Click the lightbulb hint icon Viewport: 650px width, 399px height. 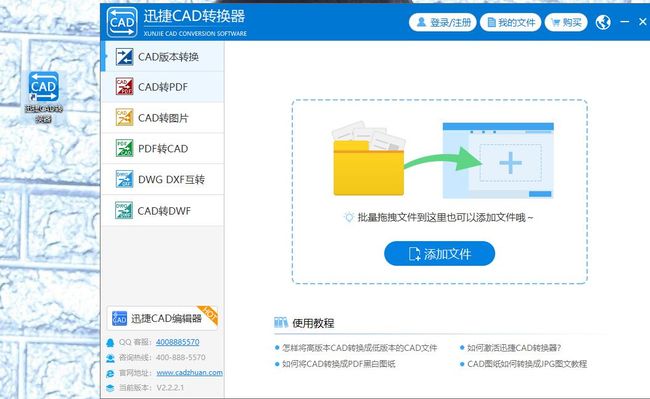(349, 217)
